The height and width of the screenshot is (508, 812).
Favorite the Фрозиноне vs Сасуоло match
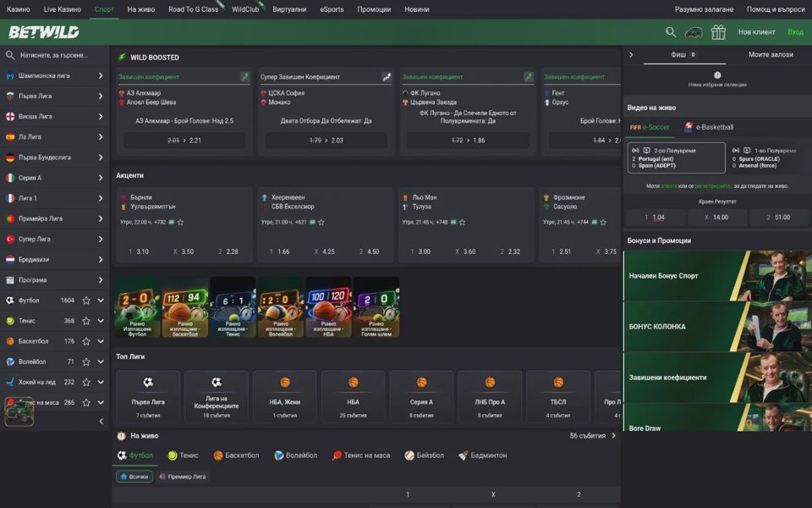[x=603, y=222]
